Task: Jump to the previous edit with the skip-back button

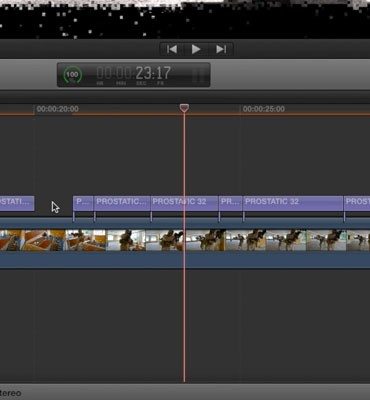Action: 172,50
